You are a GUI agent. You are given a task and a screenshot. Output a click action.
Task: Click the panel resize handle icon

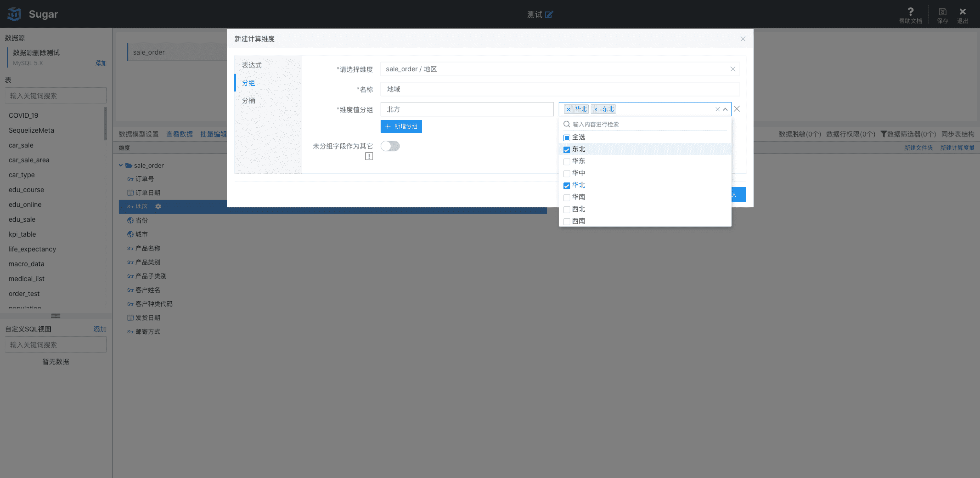(x=56, y=316)
